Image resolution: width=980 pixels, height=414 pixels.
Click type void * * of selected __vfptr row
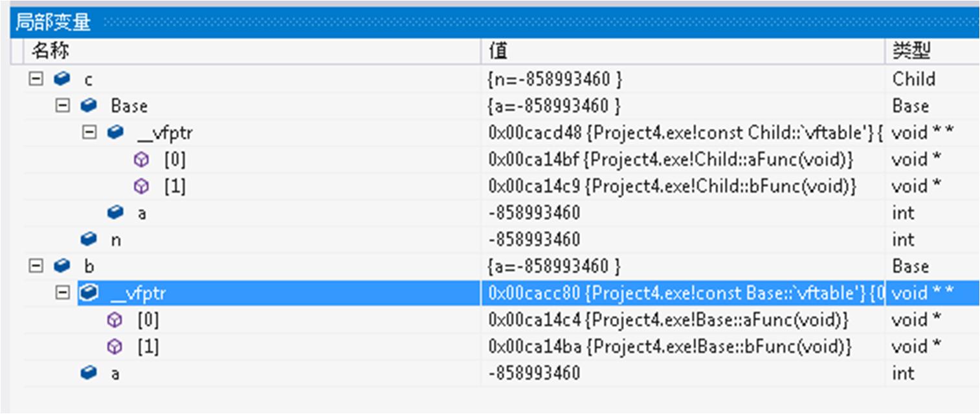(x=924, y=293)
